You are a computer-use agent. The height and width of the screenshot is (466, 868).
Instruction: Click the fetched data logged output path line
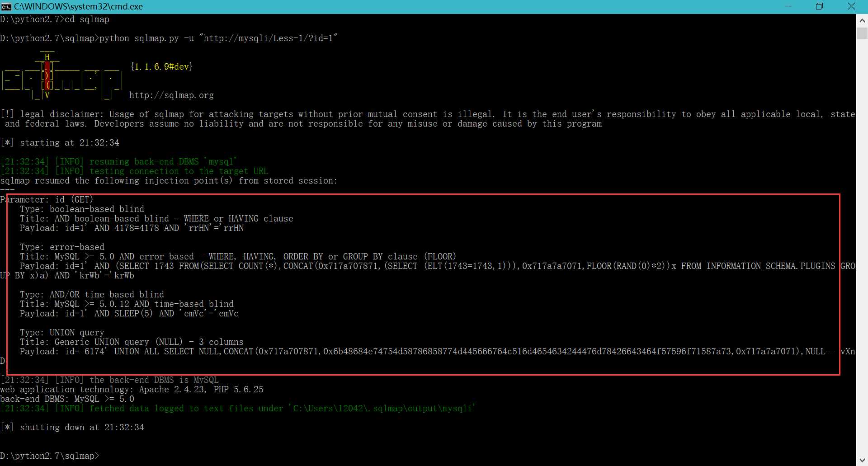238,409
